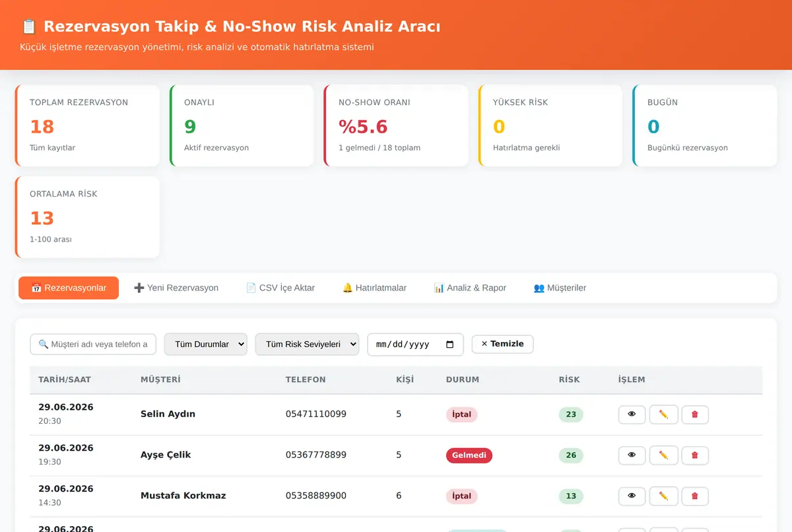The height and width of the screenshot is (532, 792).
Task: Open the Tüm Durumlar status dropdown
Action: (x=205, y=345)
